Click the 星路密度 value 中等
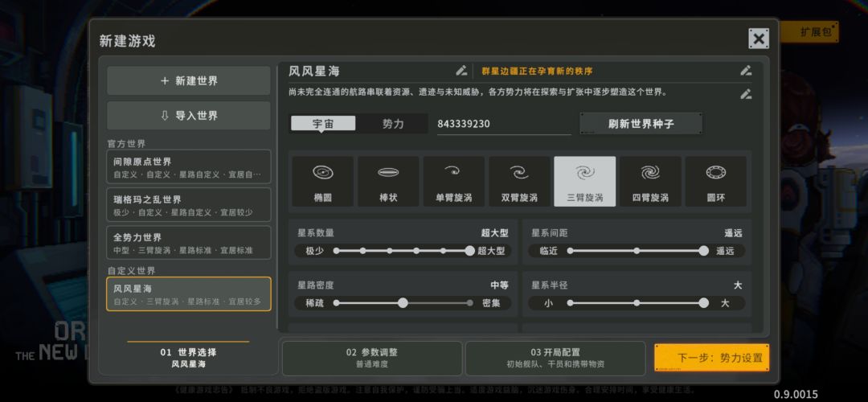The height and width of the screenshot is (402, 868). pyautogui.click(x=499, y=285)
